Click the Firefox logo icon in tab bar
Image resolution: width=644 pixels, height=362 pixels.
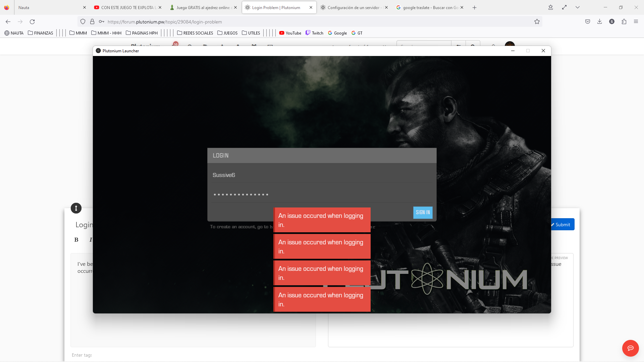point(7,7)
